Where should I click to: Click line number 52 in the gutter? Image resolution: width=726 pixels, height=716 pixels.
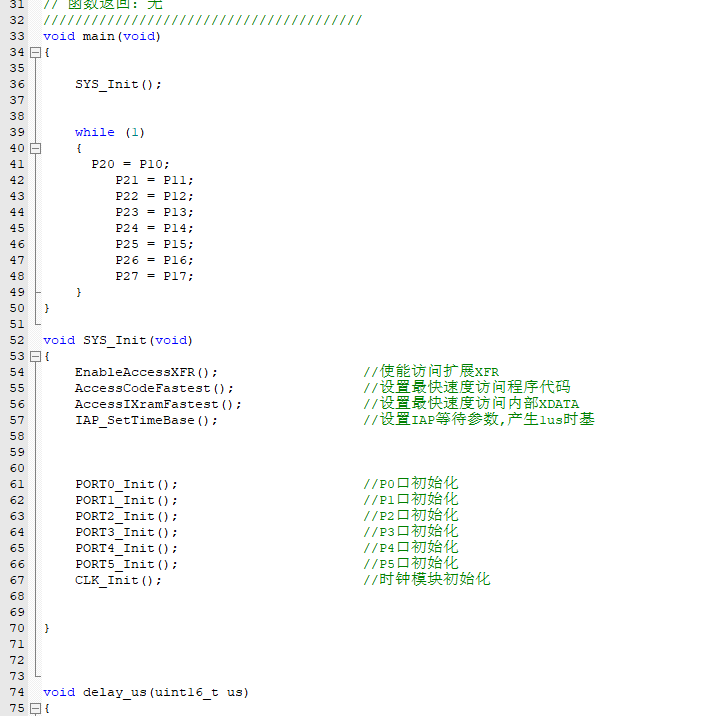pos(17,340)
